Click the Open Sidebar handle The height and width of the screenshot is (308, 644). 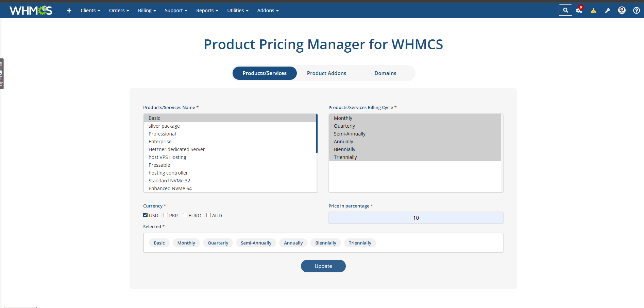(2, 74)
